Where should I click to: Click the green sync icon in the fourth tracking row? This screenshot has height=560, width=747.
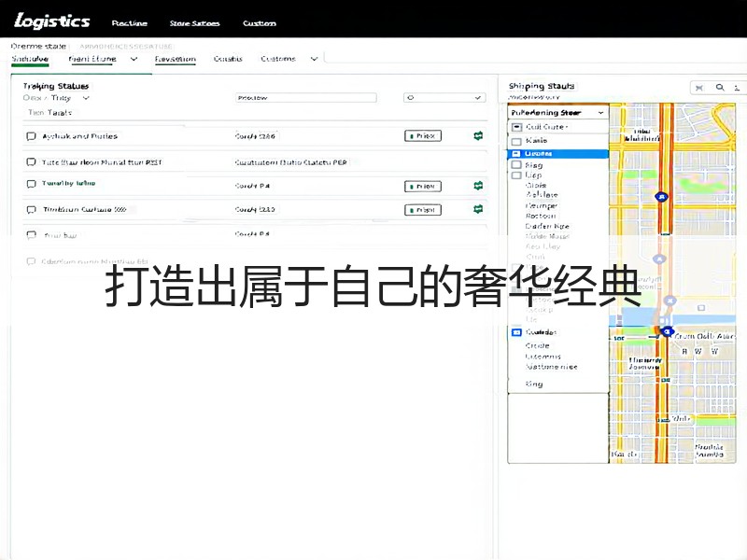(478, 209)
